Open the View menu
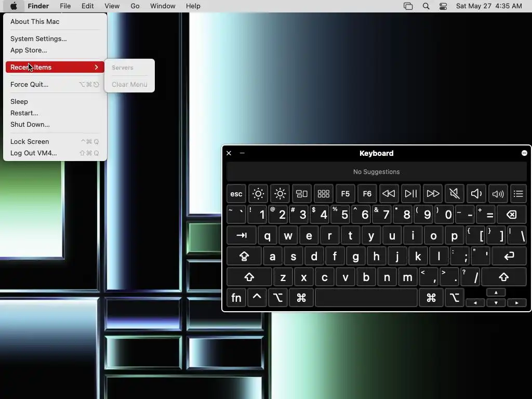 click(112, 6)
